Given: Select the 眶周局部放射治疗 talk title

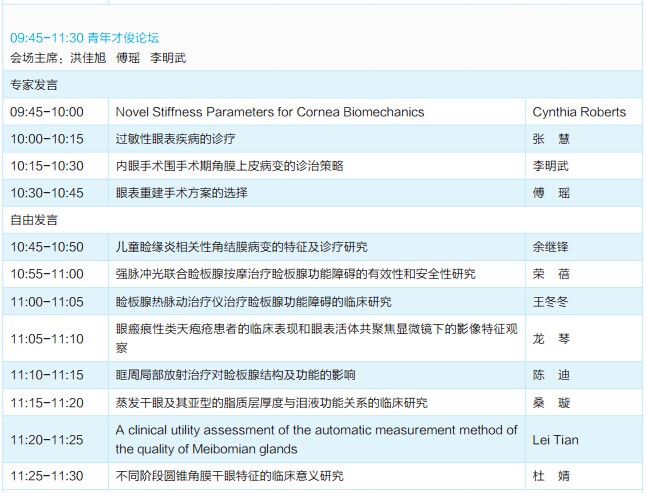Looking at the screenshot, I should pyautogui.click(x=235, y=375).
